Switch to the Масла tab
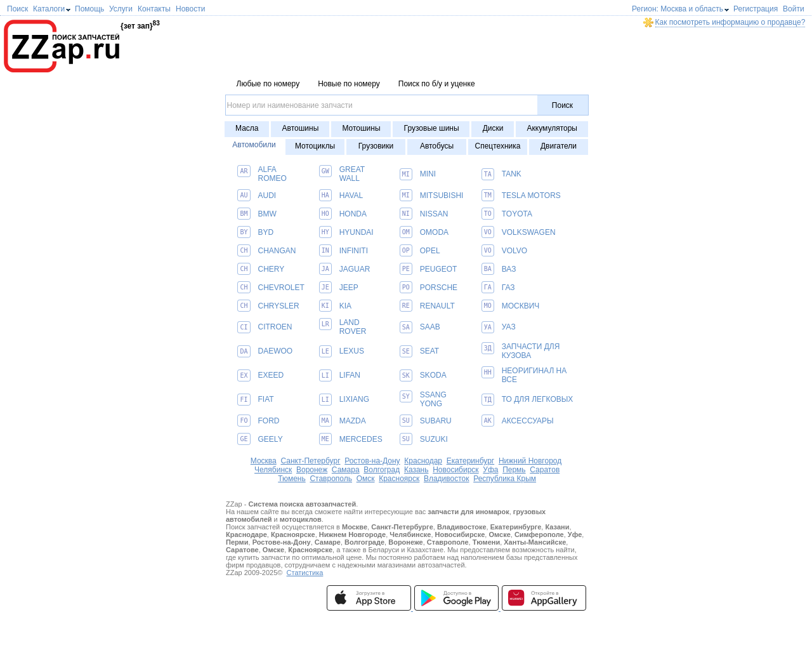The image size is (812, 650). (247, 129)
